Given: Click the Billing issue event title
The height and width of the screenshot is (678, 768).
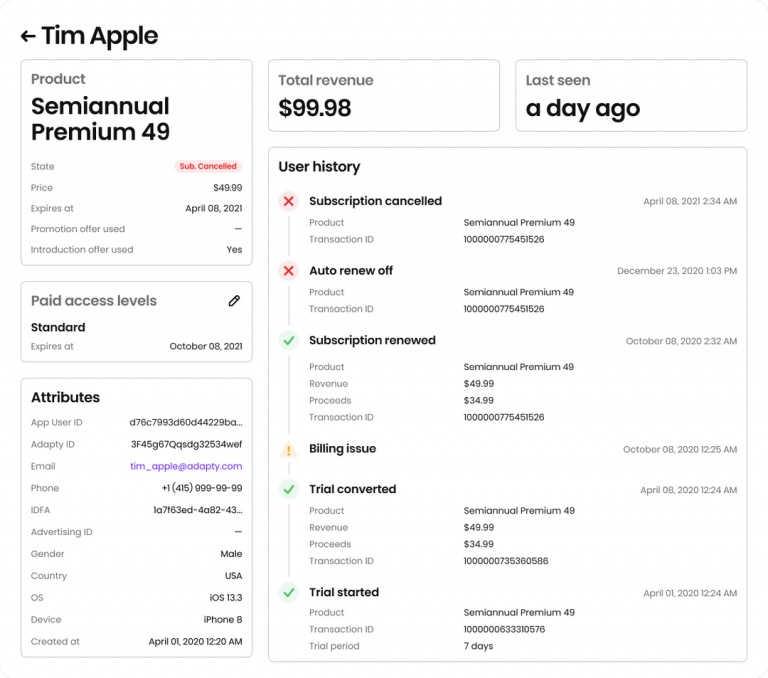Looking at the screenshot, I should click(x=342, y=449).
